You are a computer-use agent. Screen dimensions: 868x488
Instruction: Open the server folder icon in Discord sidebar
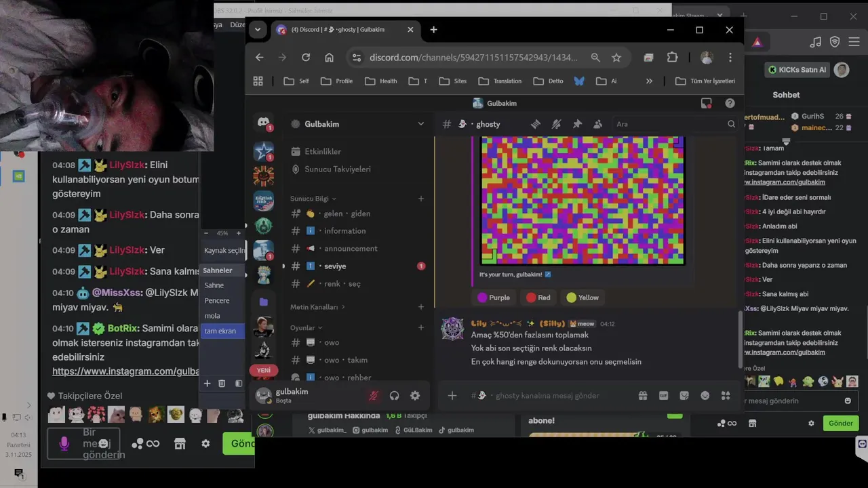coord(264,301)
